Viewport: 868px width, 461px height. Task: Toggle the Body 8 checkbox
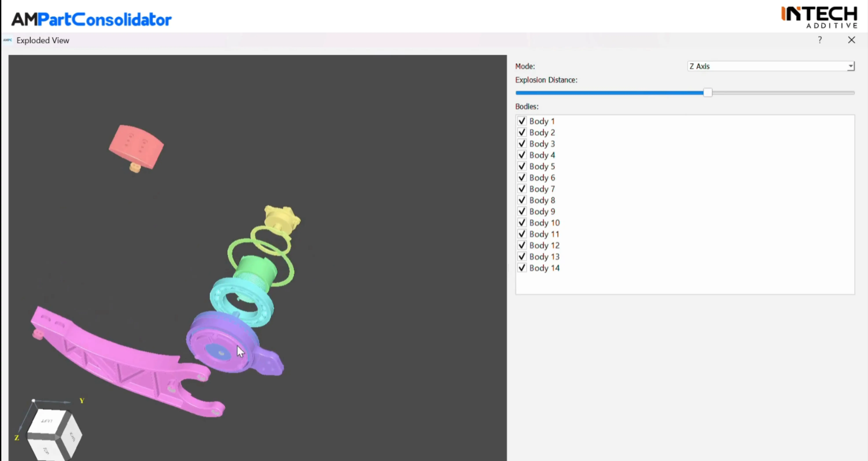522,200
